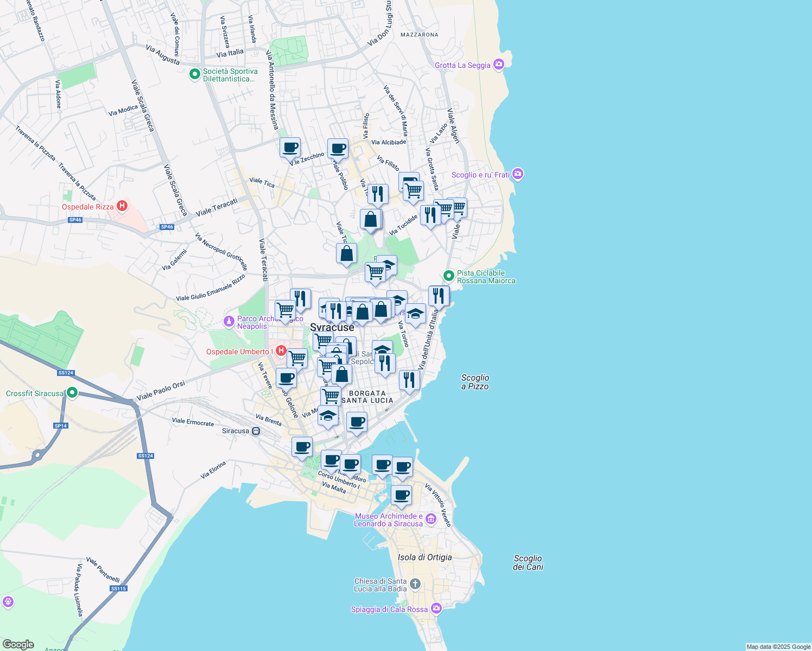Screen dimensions: 812x651
Task: Select the Spiaggia di Cala Rossa label
Action: [x=389, y=609]
